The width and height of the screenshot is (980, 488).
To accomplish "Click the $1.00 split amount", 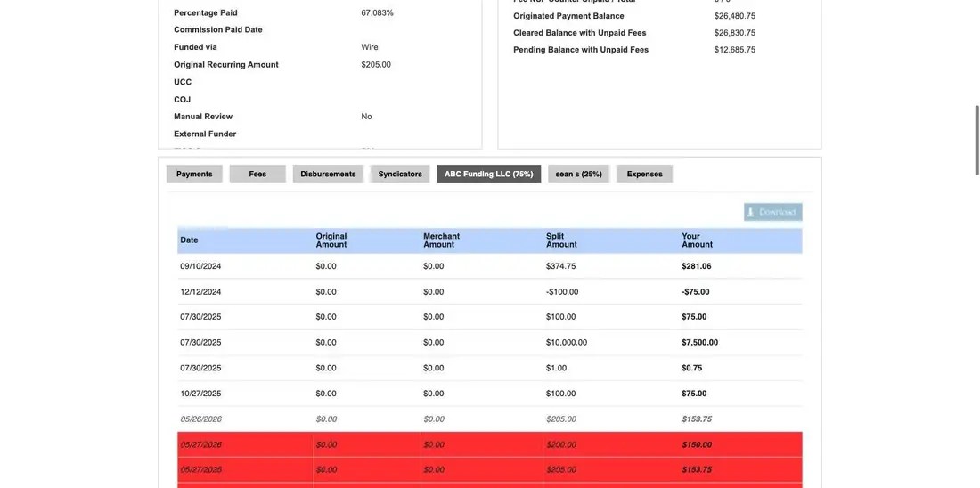I will pyautogui.click(x=556, y=368).
